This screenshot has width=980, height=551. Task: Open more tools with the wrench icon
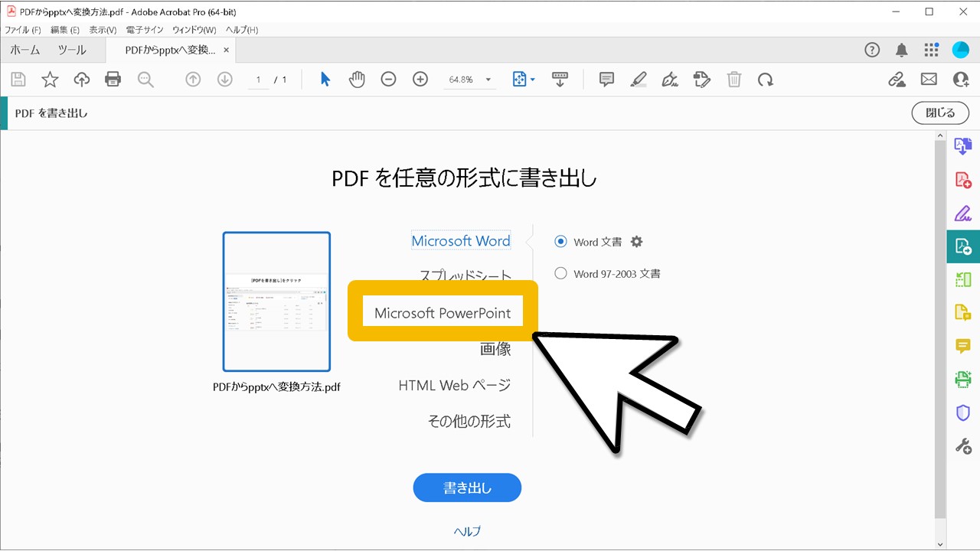(x=962, y=445)
